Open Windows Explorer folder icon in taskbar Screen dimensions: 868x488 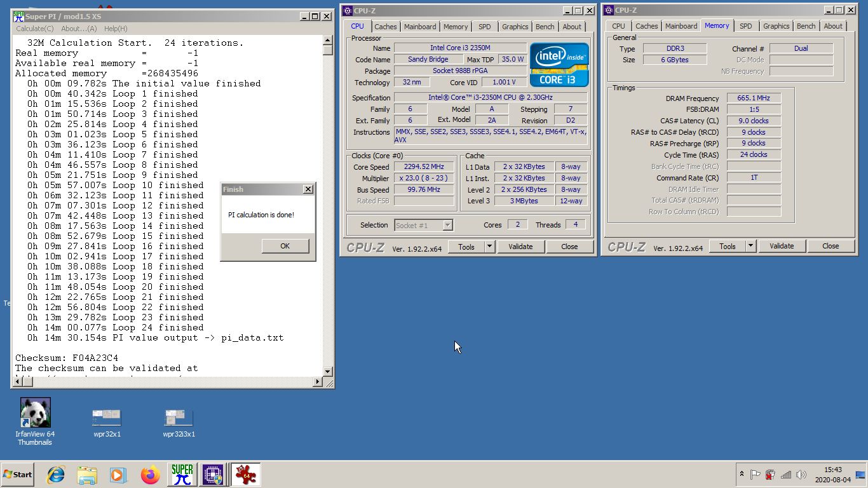[x=87, y=475]
